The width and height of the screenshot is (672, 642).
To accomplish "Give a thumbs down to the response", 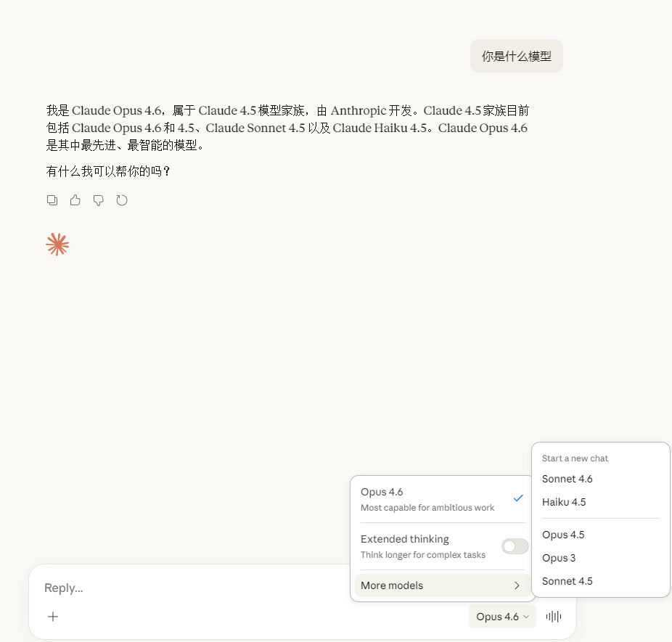I will pos(98,199).
